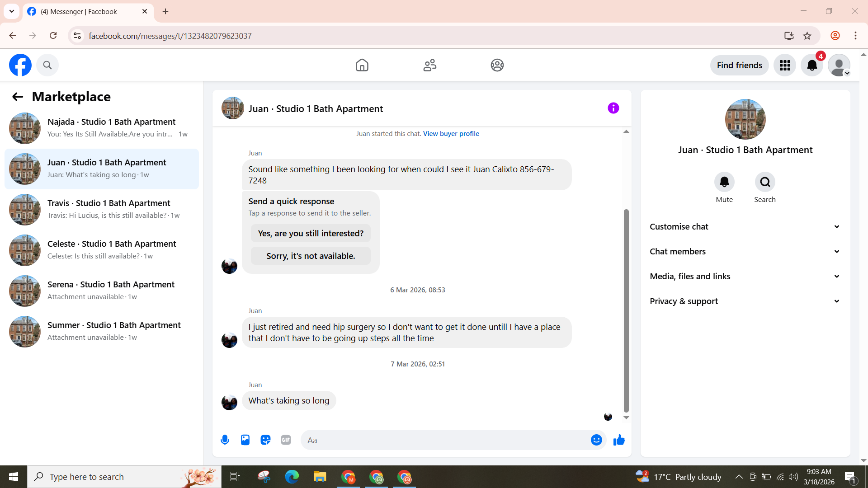Viewport: 868px width, 488px height.
Task: Click the View buyer profile link
Action: point(451,134)
